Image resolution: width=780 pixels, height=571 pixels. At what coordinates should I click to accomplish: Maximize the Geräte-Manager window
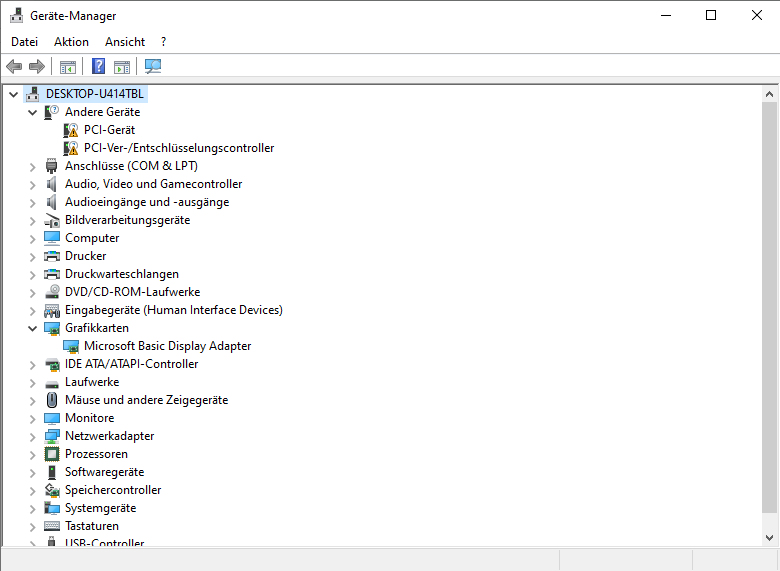click(x=711, y=15)
